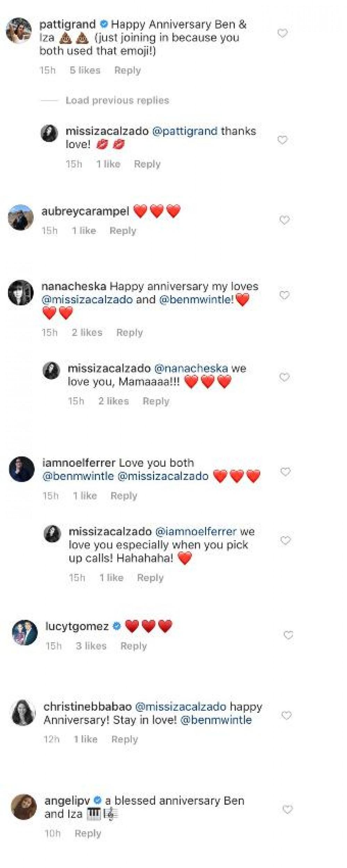This screenshot has width=347, height=868.
Task: Like lucytgomez's three hearts comment
Action: click(288, 635)
